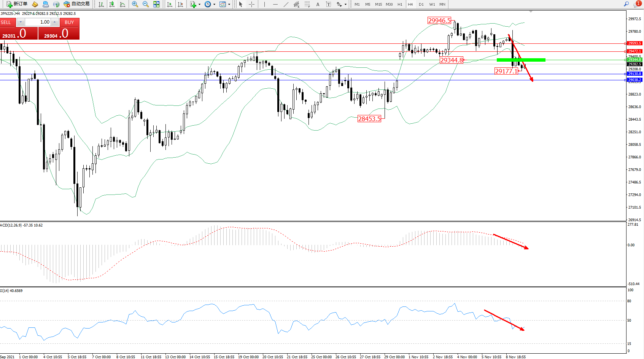Select the Fibonacci retracement tool
The height and width of the screenshot is (359, 644).
pyautogui.click(x=307, y=4)
